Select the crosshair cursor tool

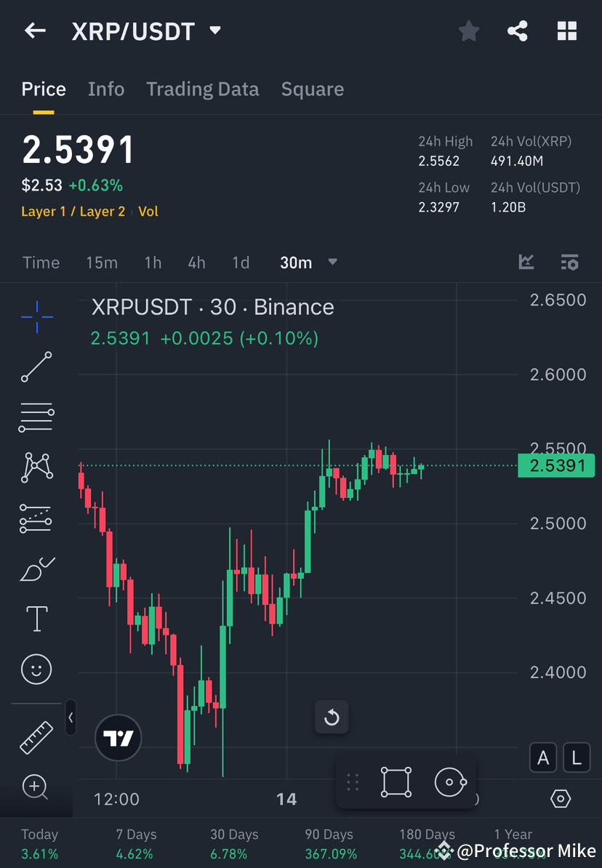pyautogui.click(x=36, y=316)
